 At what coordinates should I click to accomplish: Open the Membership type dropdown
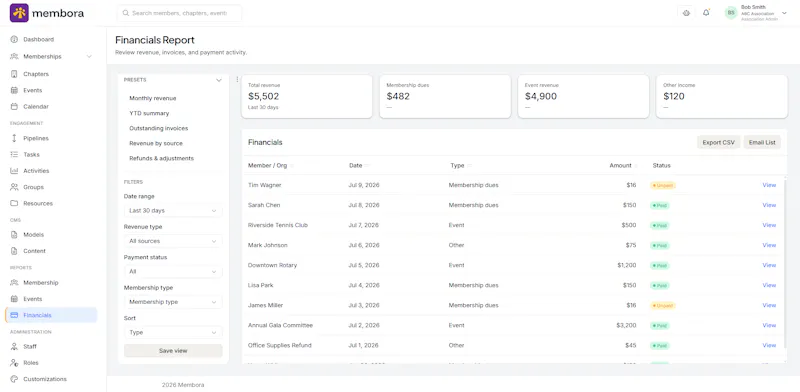point(173,302)
